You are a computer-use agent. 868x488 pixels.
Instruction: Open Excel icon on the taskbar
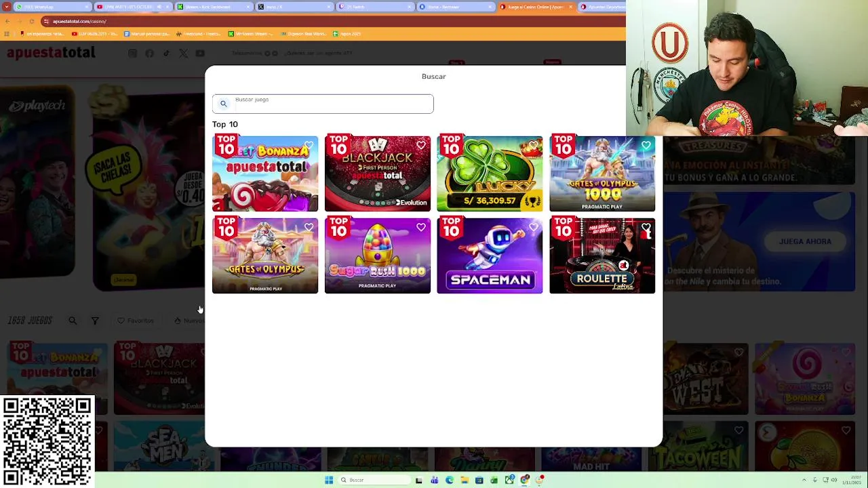(x=494, y=480)
